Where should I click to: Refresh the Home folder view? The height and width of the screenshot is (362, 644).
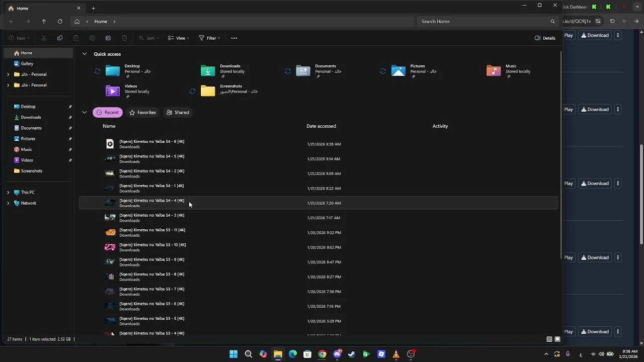(x=60, y=21)
